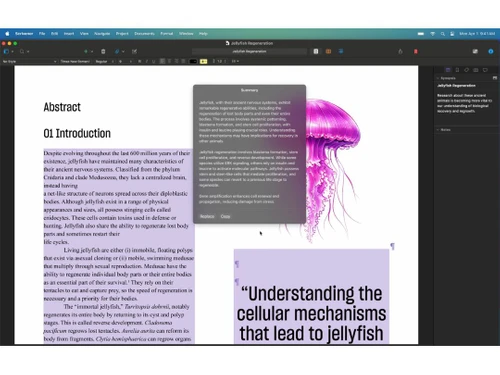Screen dimensions: 500x375
Task: Open the project search magnifier icon
Action: [22, 52]
